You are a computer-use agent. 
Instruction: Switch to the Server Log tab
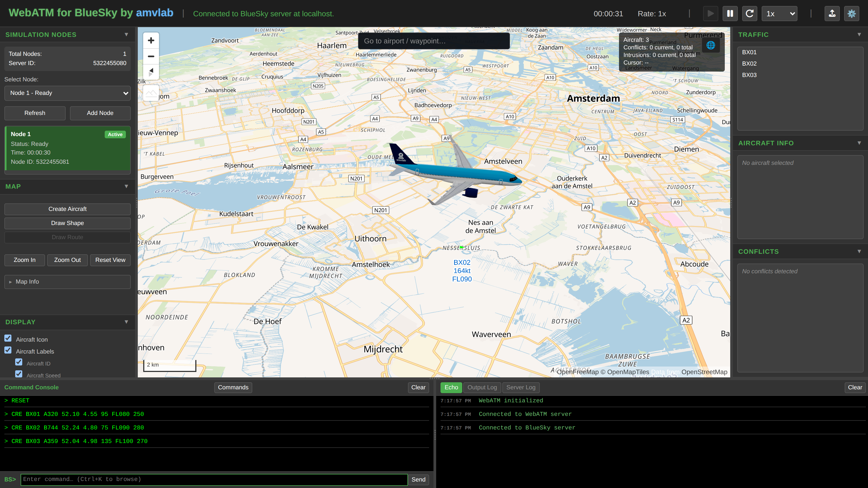pyautogui.click(x=521, y=387)
